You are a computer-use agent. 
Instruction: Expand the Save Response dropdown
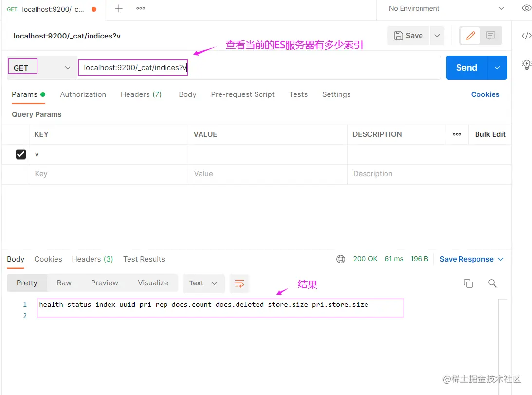tap(501, 259)
